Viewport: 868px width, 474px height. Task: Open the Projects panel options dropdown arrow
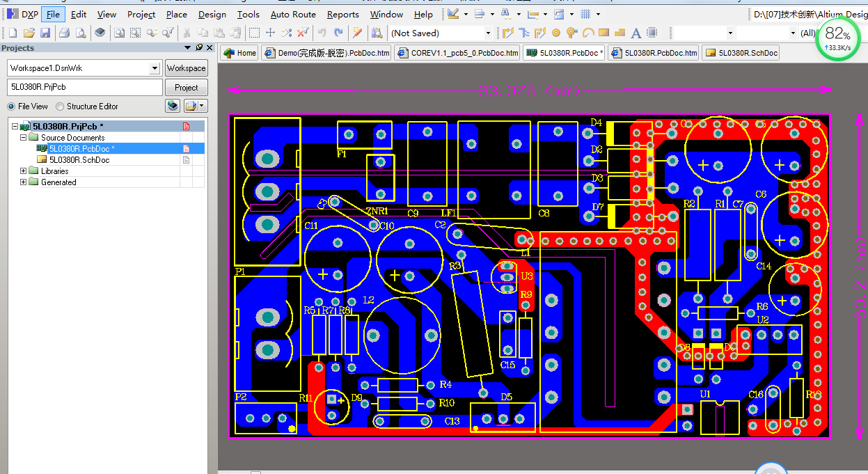click(x=187, y=47)
